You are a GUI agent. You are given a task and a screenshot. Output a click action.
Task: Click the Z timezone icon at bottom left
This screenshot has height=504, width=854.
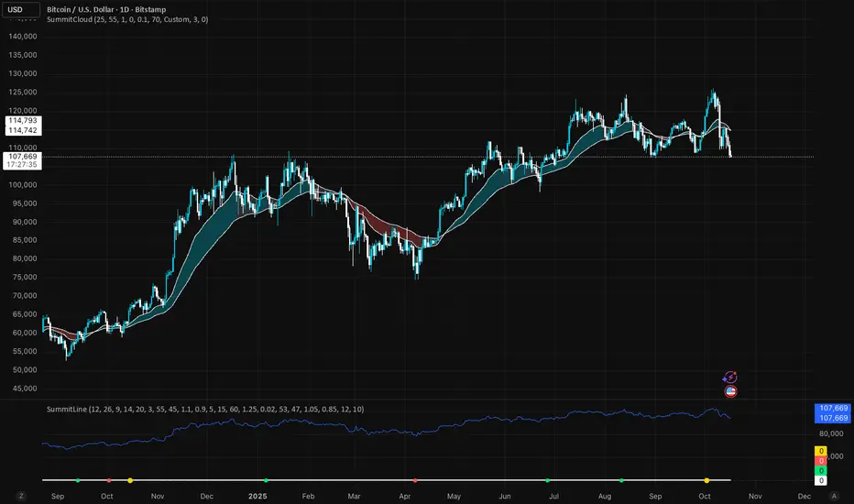coord(20,495)
